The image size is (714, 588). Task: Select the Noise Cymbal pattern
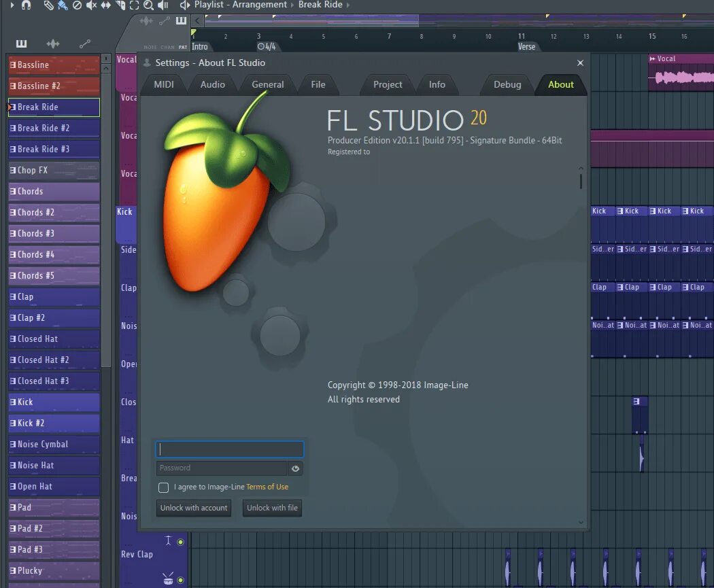click(x=54, y=444)
